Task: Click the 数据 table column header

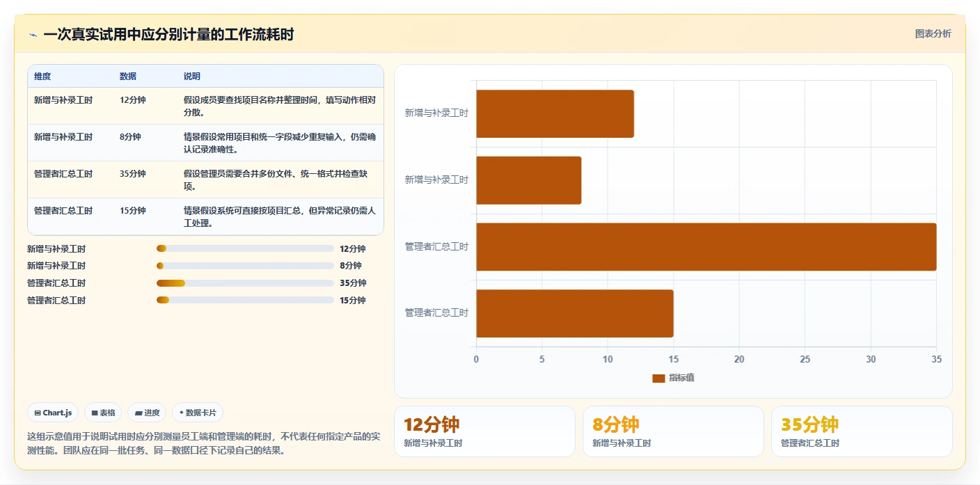Action: pos(128,77)
